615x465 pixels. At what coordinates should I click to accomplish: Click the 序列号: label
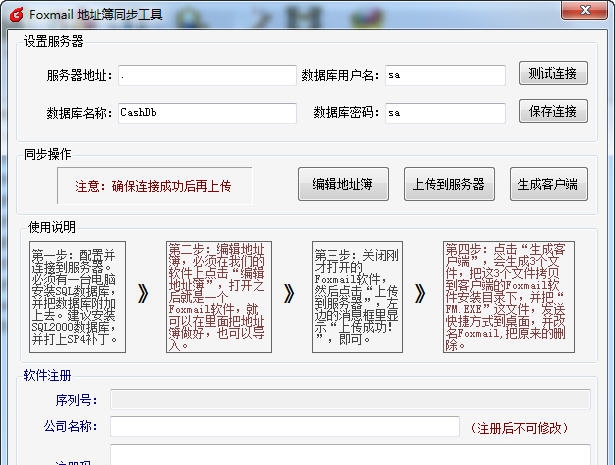pos(76,400)
